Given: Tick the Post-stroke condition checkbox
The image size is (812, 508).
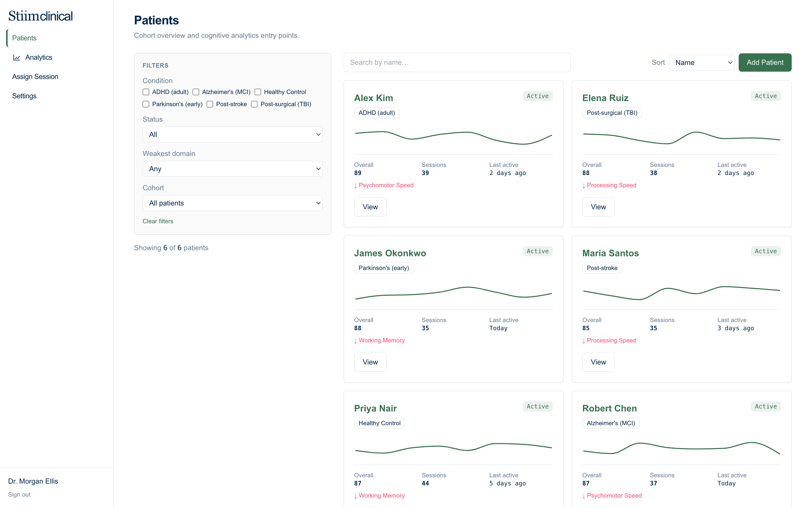Looking at the screenshot, I should tap(210, 104).
